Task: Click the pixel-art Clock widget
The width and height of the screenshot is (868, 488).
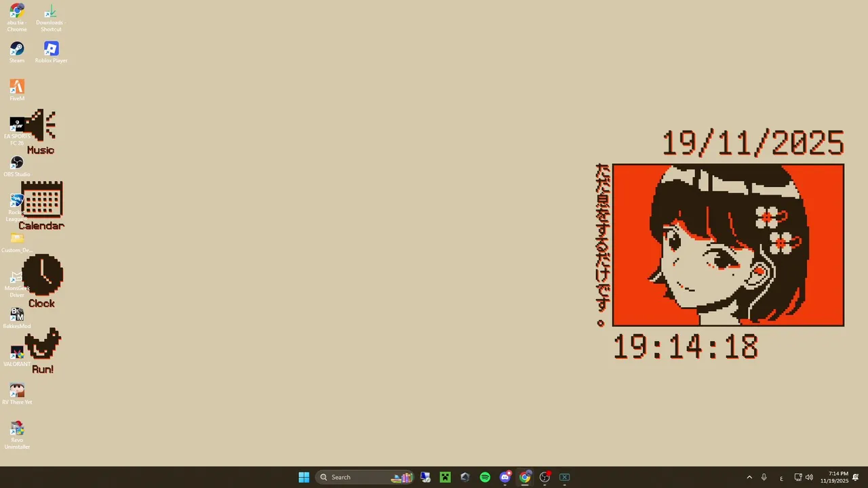Action: [x=42, y=282]
